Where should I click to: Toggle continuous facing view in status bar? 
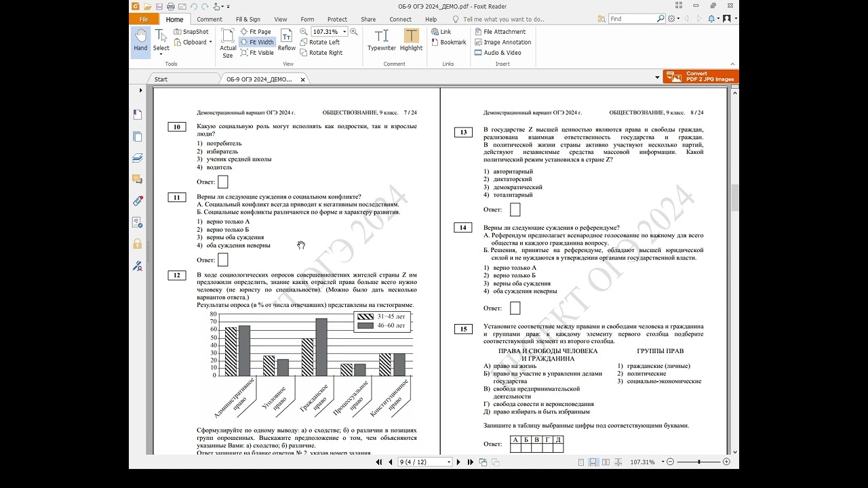click(x=618, y=462)
